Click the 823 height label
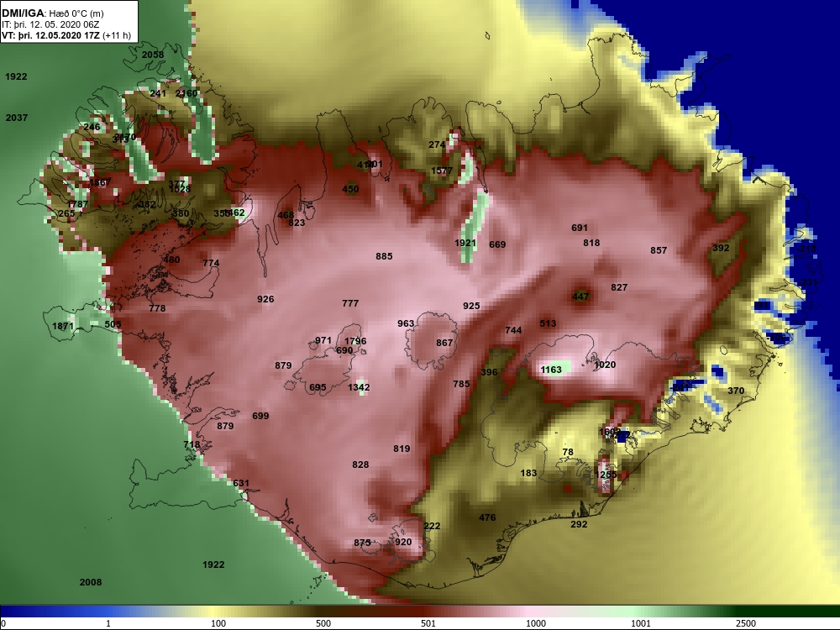 [297, 223]
